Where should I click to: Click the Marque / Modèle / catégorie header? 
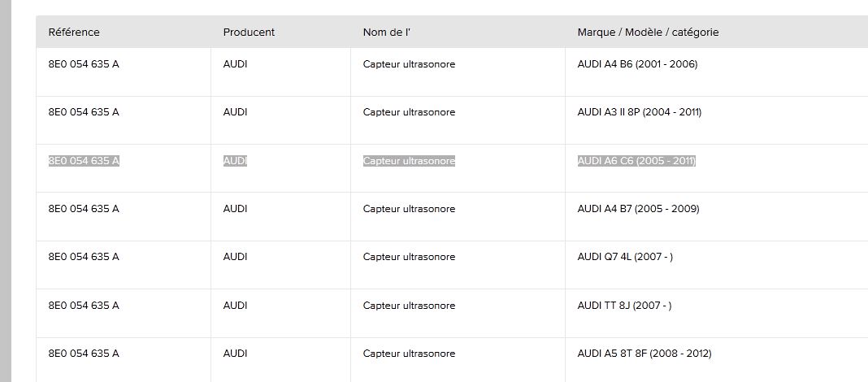(648, 33)
